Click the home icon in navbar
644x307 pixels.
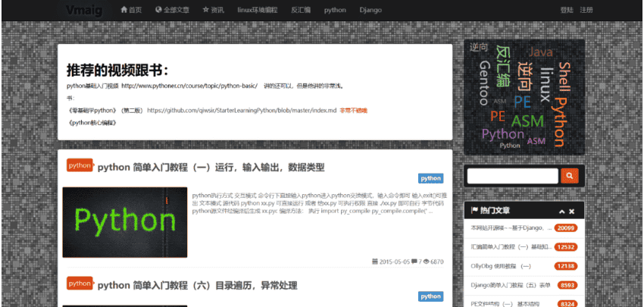(x=123, y=9)
